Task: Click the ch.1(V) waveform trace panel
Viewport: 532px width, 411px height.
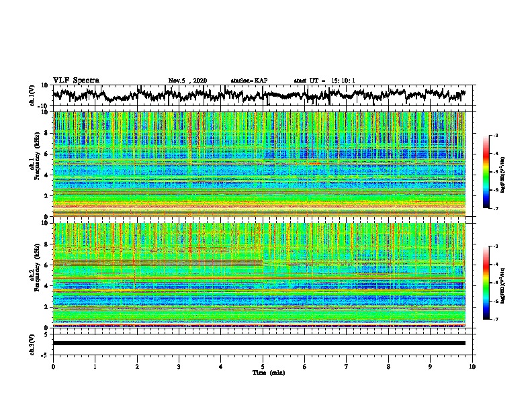Action: coord(264,95)
